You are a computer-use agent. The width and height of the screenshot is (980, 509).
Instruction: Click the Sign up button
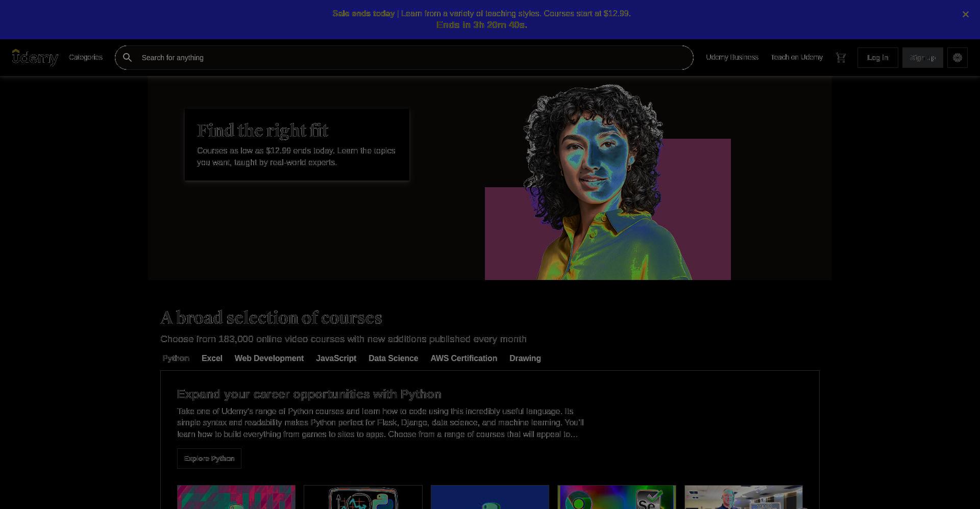[x=923, y=58]
